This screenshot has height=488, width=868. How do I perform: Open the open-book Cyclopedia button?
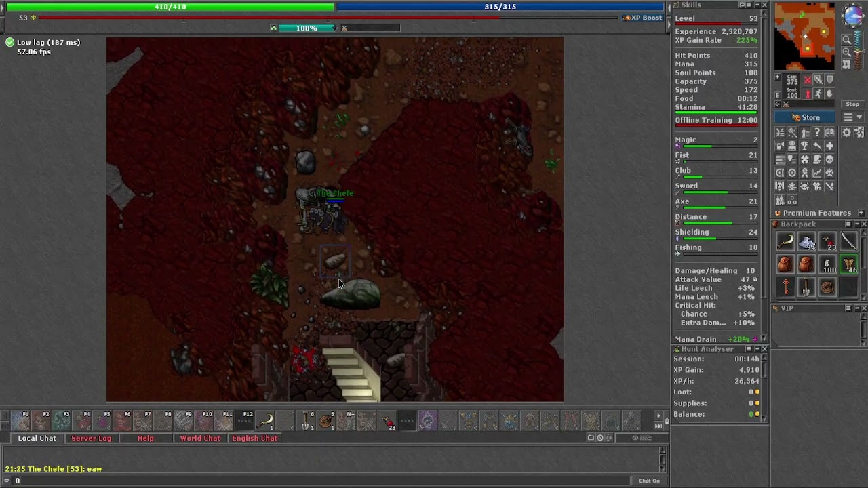pos(829,133)
